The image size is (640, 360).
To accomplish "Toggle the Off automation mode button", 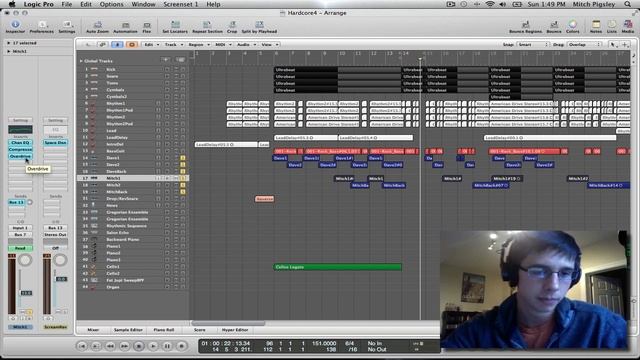I will point(56,248).
